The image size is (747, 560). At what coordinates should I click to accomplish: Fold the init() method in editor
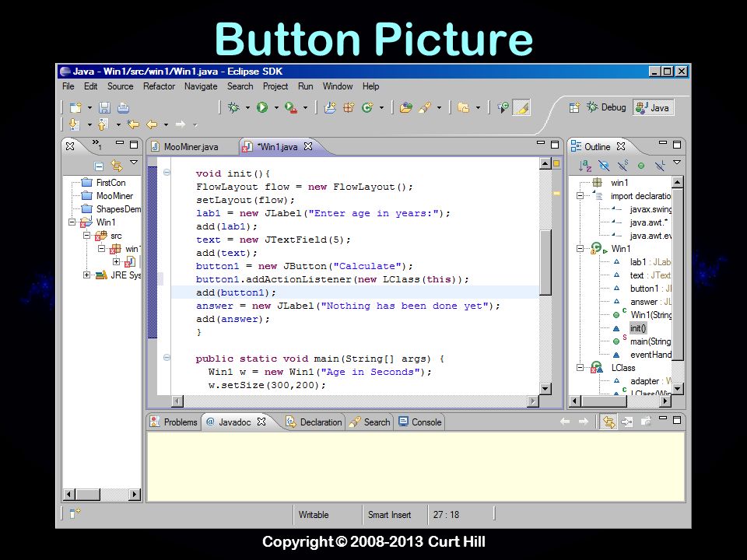click(x=167, y=173)
